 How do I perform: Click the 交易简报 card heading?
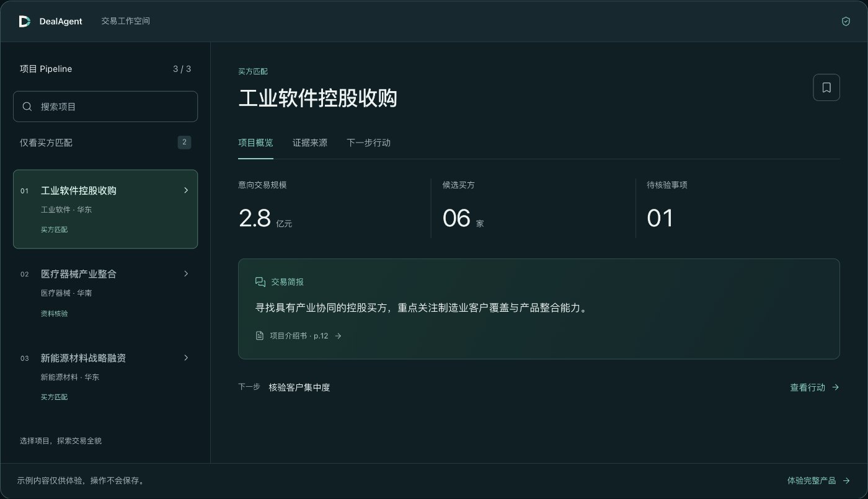click(288, 282)
